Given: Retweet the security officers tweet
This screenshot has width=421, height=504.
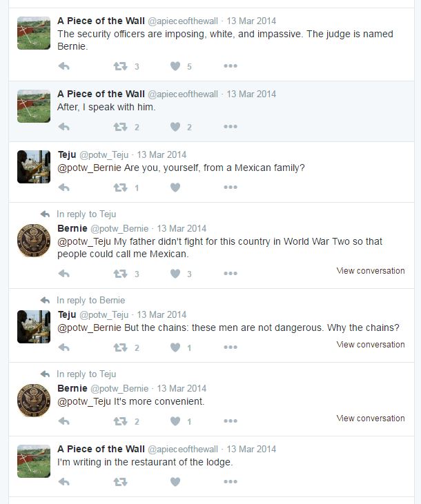Looking at the screenshot, I should tap(120, 66).
